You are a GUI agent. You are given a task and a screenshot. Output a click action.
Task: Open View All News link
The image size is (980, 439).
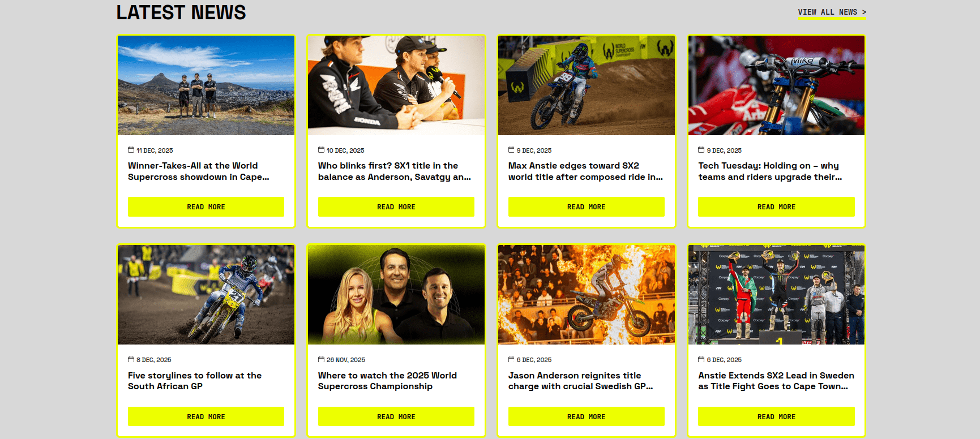(832, 12)
